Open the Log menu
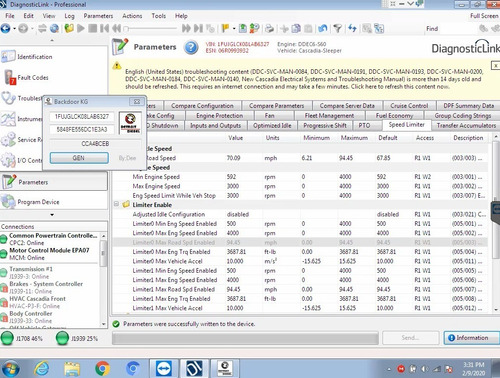This screenshot has height=378, width=500. (x=69, y=16)
